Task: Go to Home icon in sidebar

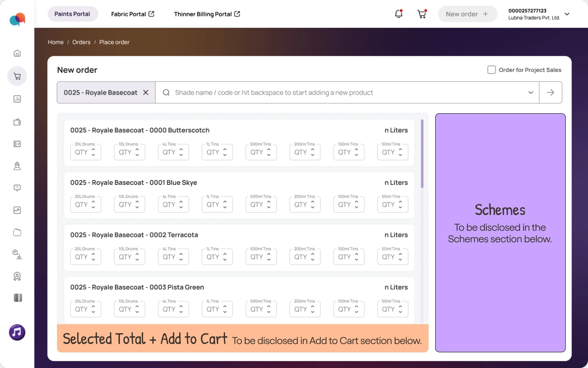Action: (17, 53)
